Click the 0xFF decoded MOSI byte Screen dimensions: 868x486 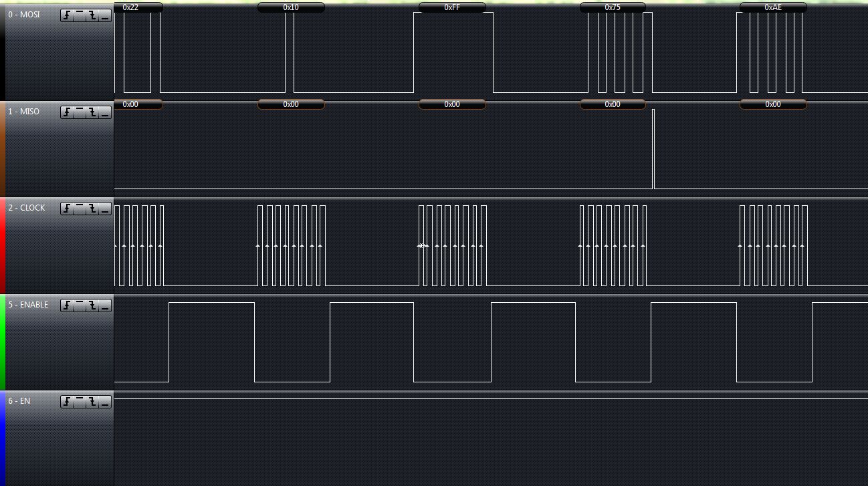(452, 7)
